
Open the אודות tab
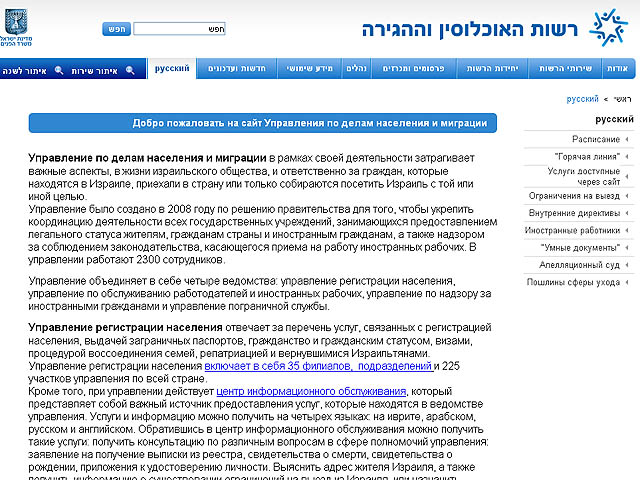pyautogui.click(x=618, y=68)
